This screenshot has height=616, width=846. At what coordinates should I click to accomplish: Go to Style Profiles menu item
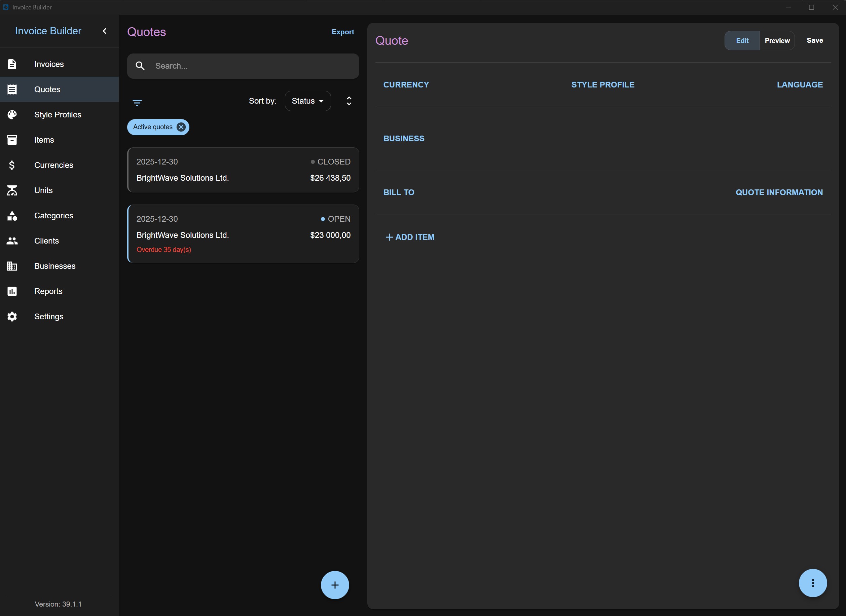[x=60, y=114]
